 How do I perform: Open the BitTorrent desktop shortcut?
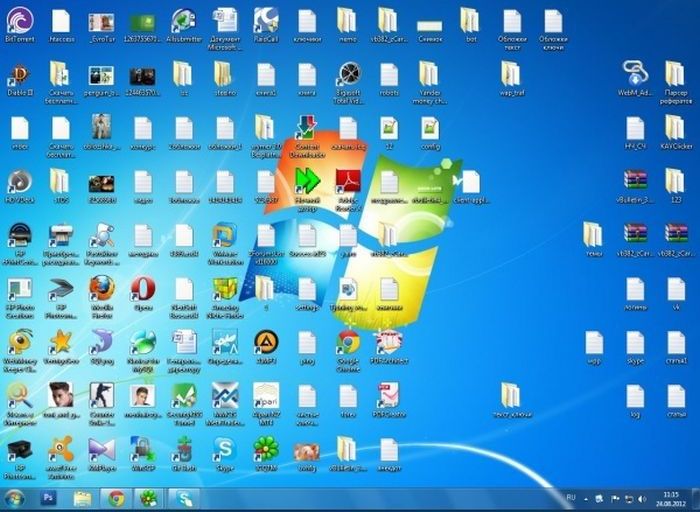[19, 21]
